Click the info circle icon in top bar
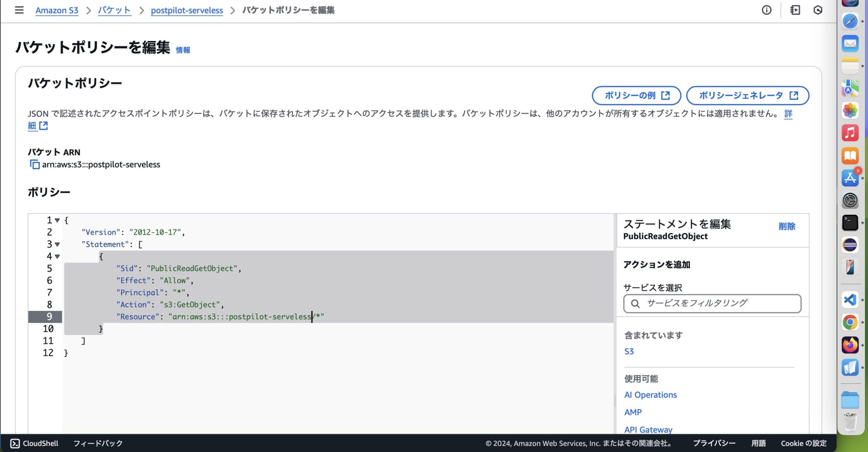The image size is (868, 452). point(767,10)
